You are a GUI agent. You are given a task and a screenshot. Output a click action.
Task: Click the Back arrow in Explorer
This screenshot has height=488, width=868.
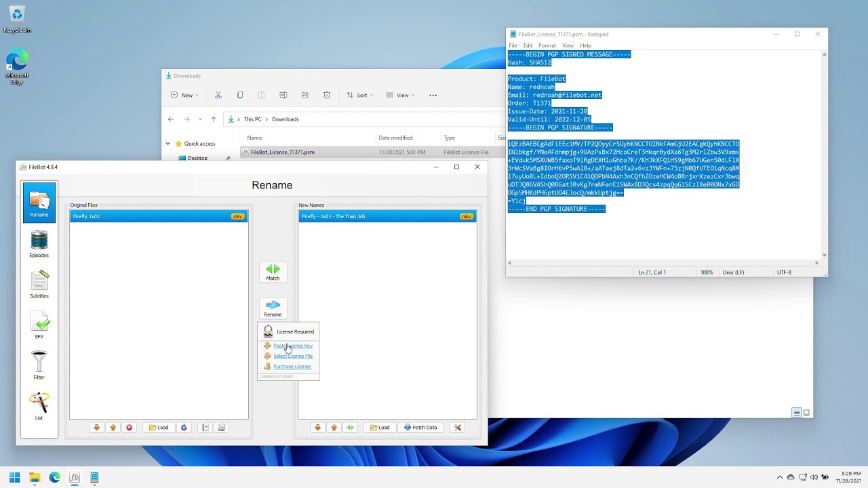click(x=171, y=119)
